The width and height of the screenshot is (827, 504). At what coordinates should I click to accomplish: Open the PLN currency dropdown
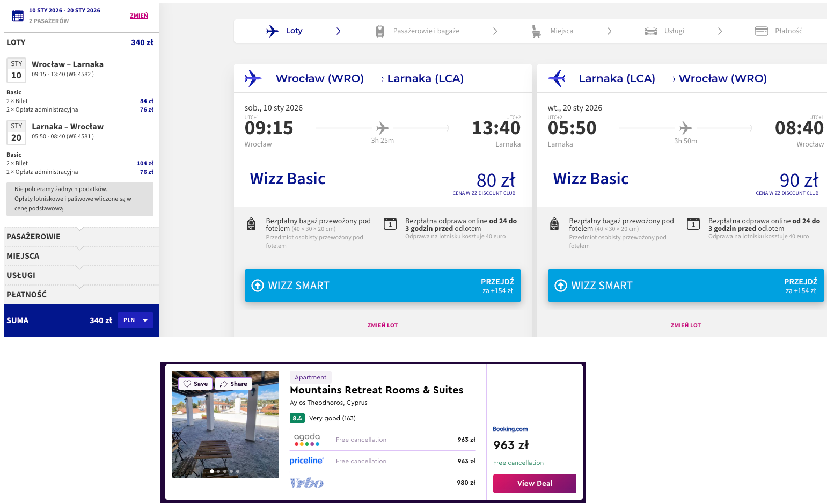(135, 320)
